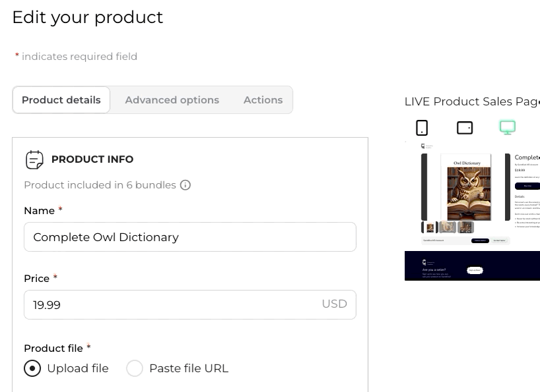Switch preview to mobile phone view
The width and height of the screenshot is (540, 392).
[422, 128]
